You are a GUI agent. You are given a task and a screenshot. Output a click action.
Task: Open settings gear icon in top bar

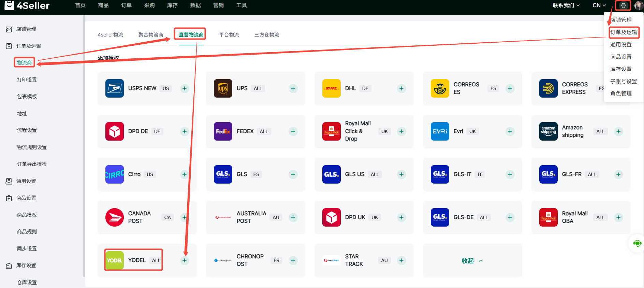(x=624, y=5)
